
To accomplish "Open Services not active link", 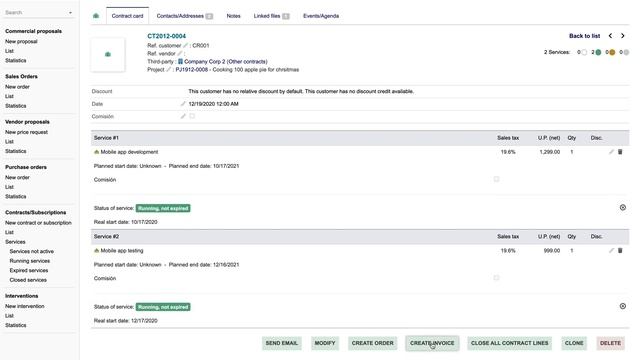I will [x=32, y=251].
